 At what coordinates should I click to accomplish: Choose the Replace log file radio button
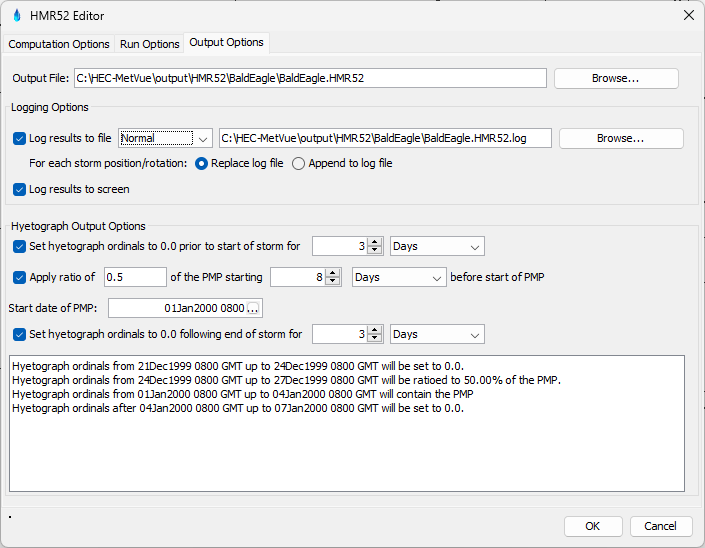[x=203, y=163]
